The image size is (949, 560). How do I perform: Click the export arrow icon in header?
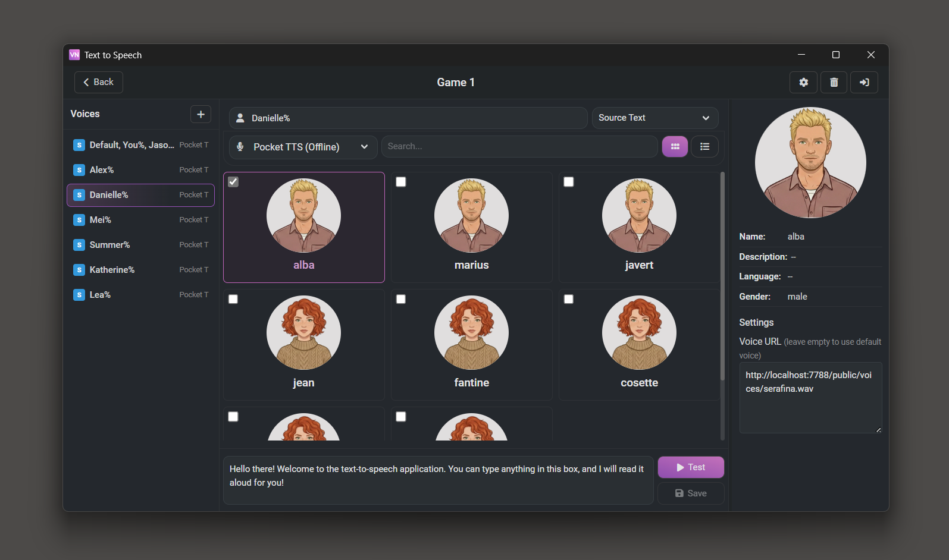(864, 83)
